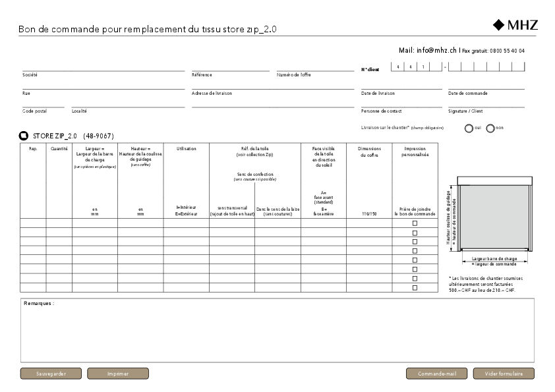Screen dimensions: 555x392
Task: Click the MHZ logo in the header
Action: tap(515, 25)
